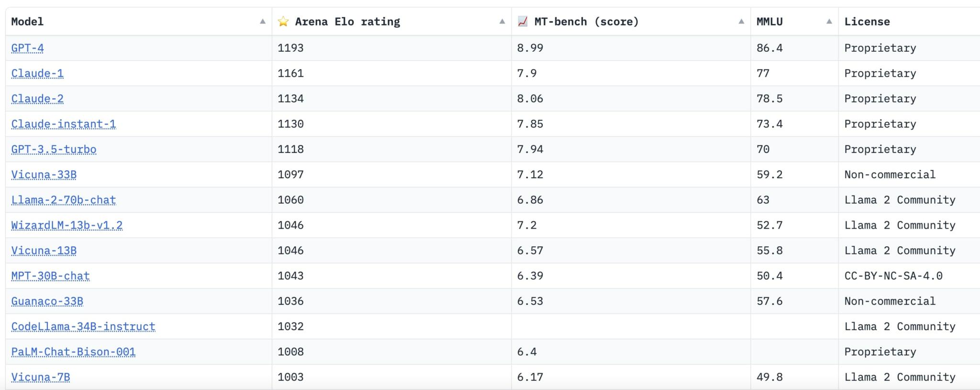Viewport: 980px width, 390px height.
Task: Open the WizardLM-13b-v1.2 model link
Action: click(66, 225)
